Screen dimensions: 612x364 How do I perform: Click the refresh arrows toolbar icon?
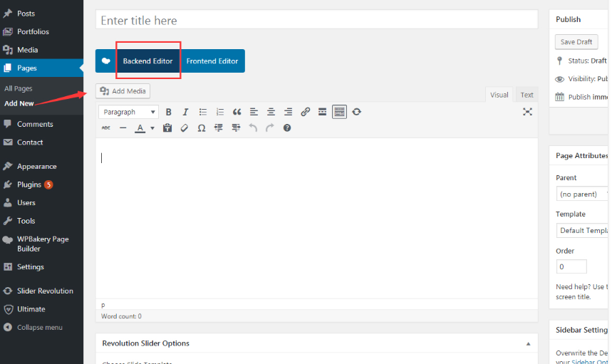(x=356, y=112)
